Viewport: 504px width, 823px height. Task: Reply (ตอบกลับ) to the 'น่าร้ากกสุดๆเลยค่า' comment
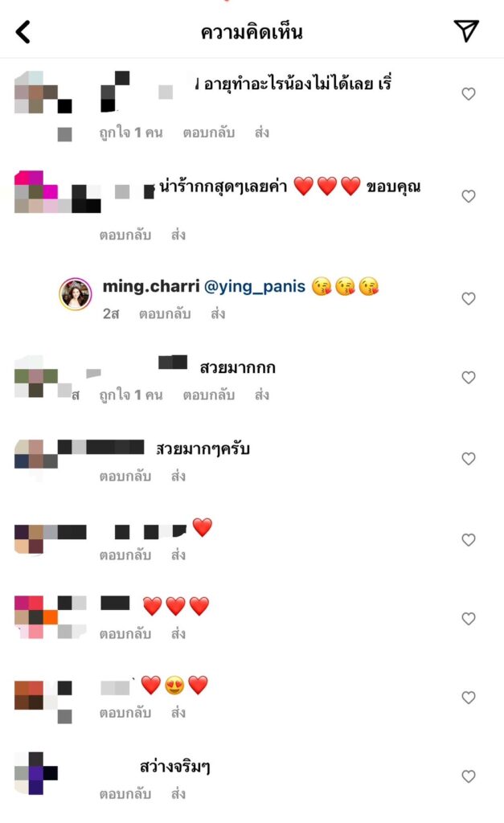[x=125, y=235]
